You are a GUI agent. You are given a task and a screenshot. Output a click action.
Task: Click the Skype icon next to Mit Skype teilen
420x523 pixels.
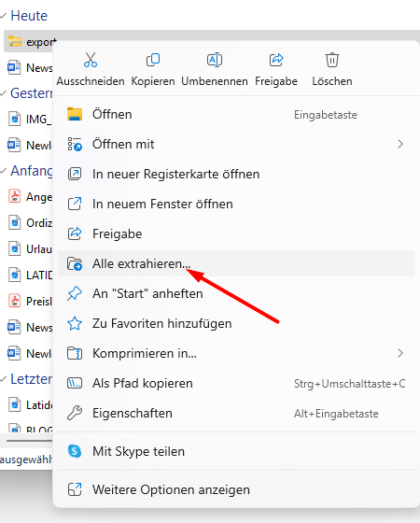point(75,451)
